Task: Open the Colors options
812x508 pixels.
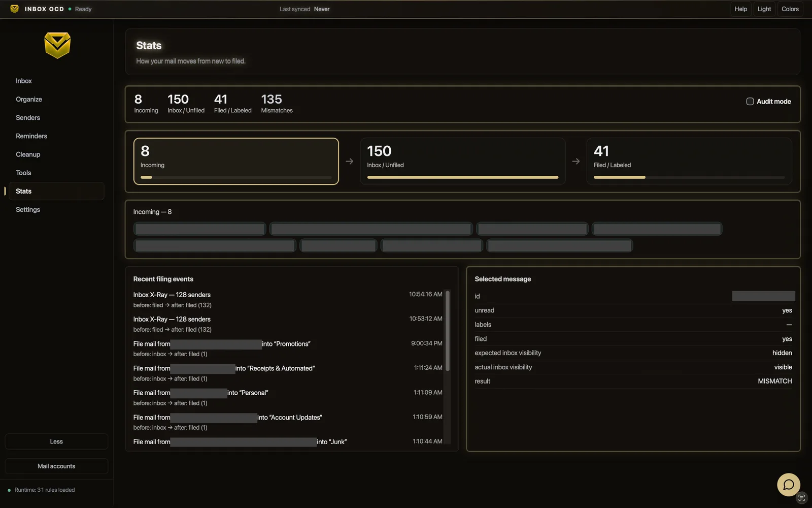Action: pos(790,9)
